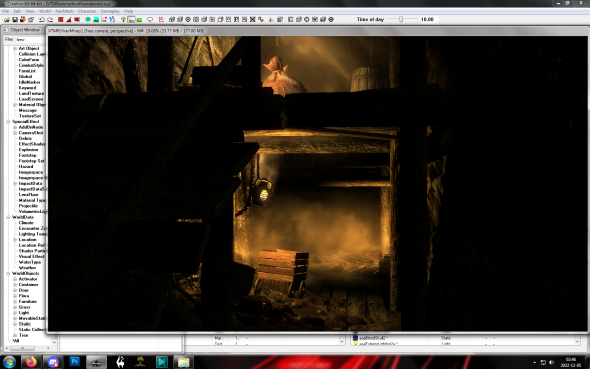Image resolution: width=590 pixels, height=369 pixels.
Task: Open Firefox from the taskbar
Action: [31, 362]
